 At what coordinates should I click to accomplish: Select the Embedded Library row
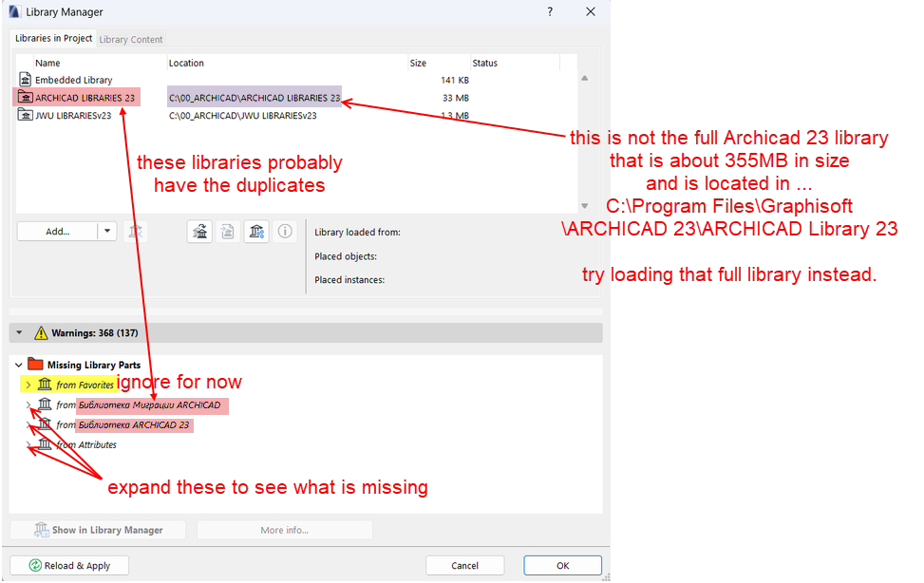(x=297, y=80)
